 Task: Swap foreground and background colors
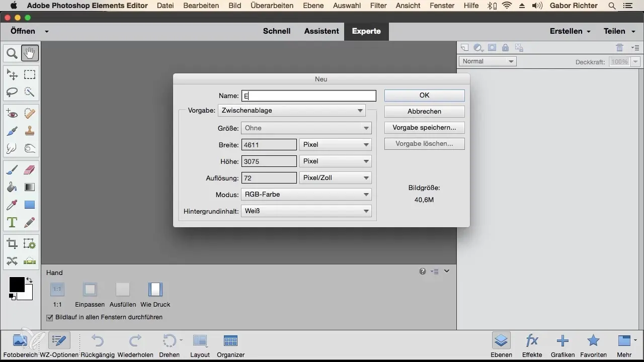point(29,280)
